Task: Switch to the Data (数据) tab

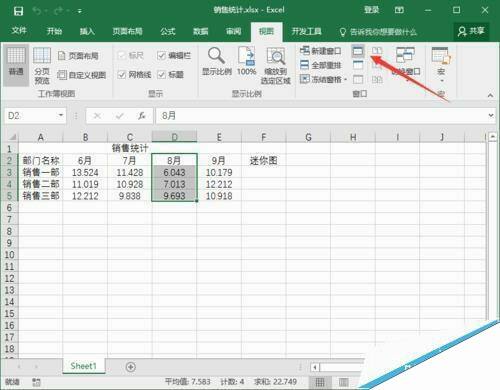Action: point(201,31)
